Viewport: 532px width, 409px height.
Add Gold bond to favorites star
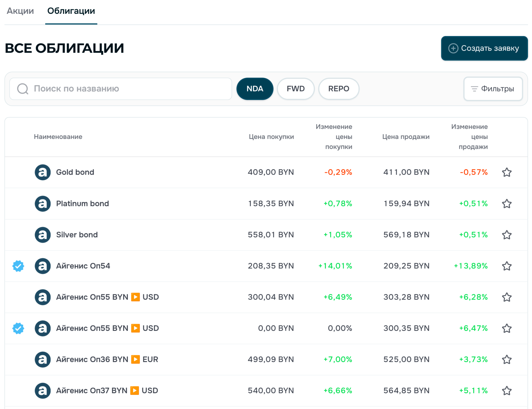coord(507,172)
